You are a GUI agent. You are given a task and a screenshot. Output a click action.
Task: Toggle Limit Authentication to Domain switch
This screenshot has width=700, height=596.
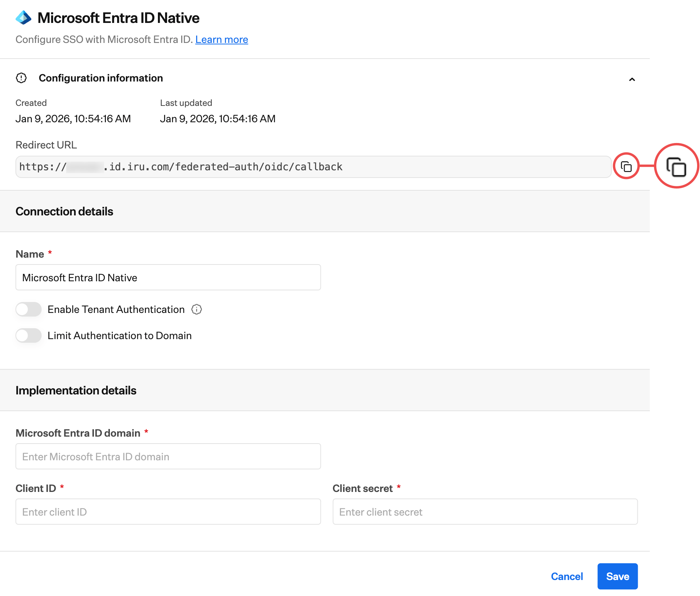[29, 335]
